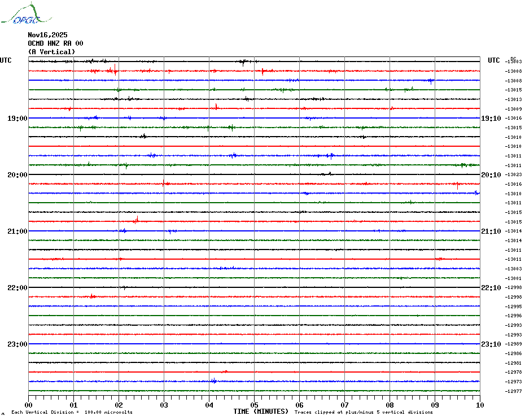525x420 pixels.
Task: Click the 19:10 time label on right
Action: [x=491, y=119]
